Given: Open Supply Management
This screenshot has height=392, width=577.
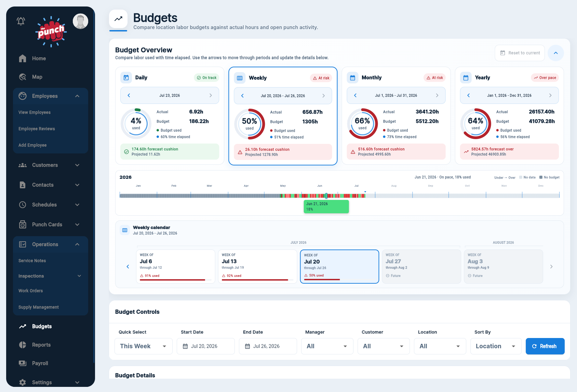Looking at the screenshot, I should click(39, 307).
